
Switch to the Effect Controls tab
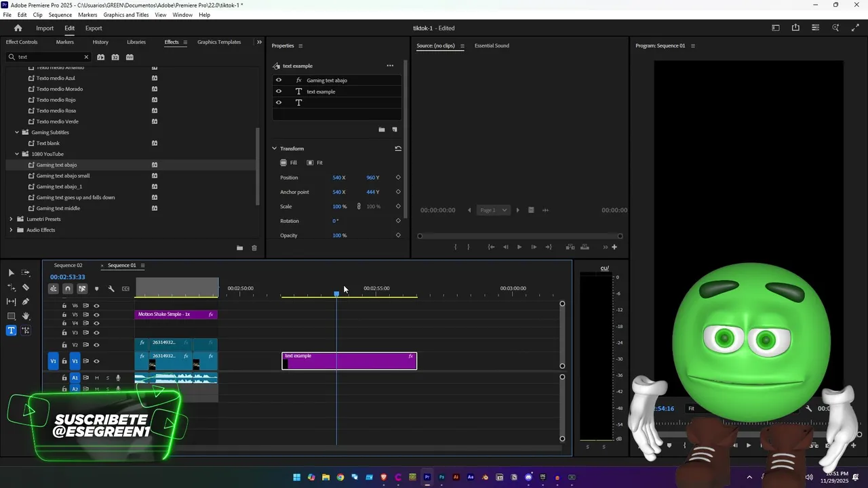[22, 42]
